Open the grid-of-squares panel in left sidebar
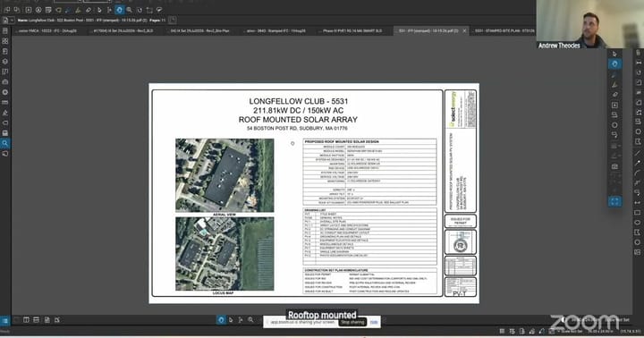644x338 pixels. tap(5, 41)
